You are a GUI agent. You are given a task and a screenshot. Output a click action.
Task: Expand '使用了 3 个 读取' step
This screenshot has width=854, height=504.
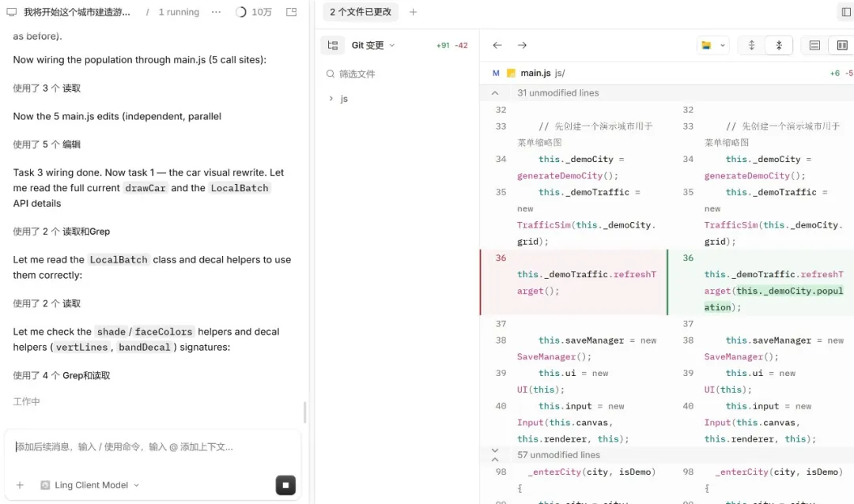point(47,88)
